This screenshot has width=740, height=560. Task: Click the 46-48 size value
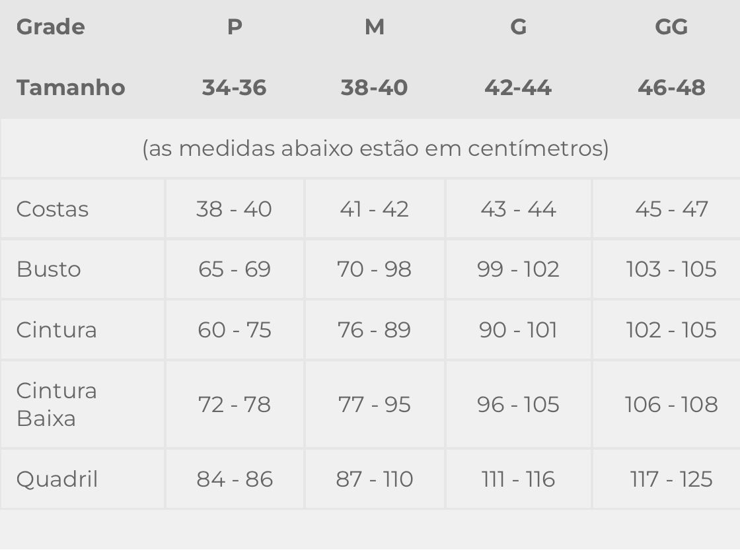(x=671, y=87)
